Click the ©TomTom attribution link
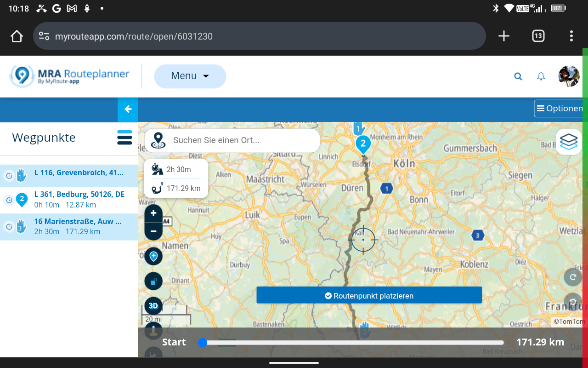This screenshot has width=588, height=368. (569, 322)
